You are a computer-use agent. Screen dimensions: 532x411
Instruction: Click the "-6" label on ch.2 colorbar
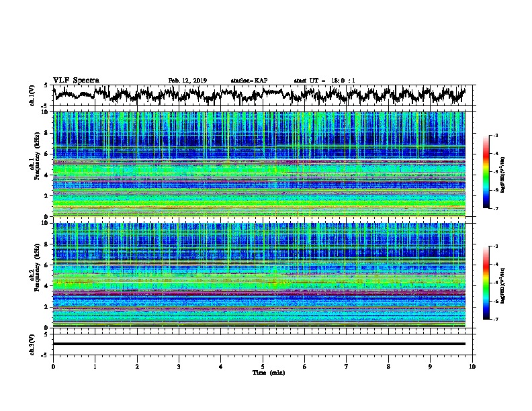(x=495, y=301)
